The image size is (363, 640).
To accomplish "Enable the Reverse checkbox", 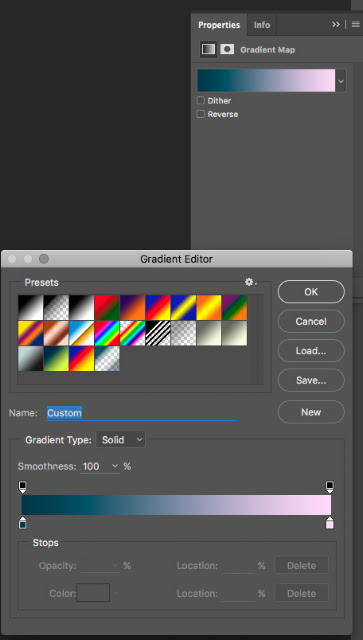I will (x=200, y=114).
